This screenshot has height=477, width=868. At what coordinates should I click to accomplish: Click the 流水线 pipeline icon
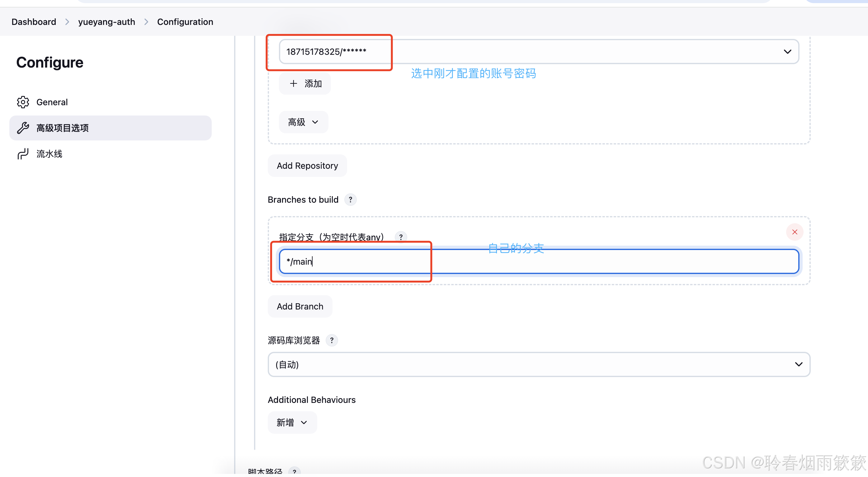tap(23, 154)
